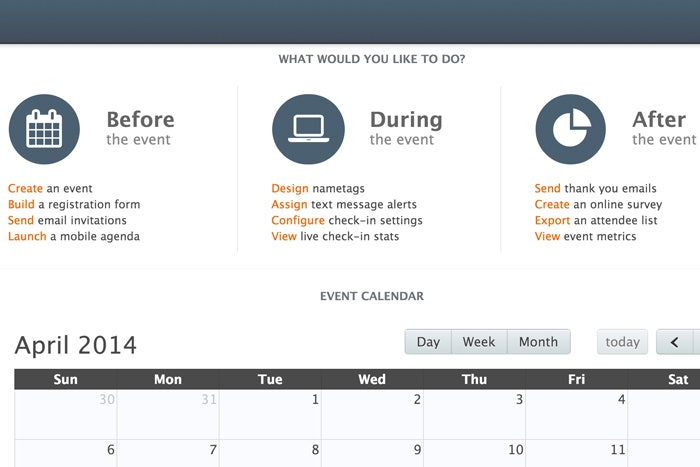
Task: Select the Month calendar view
Action: coord(538,342)
